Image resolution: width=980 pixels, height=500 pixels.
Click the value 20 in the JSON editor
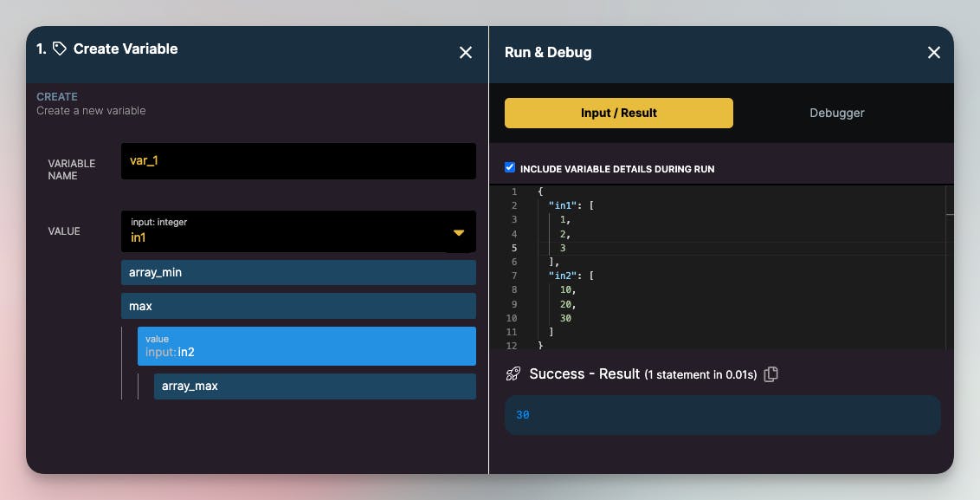pyautogui.click(x=565, y=304)
